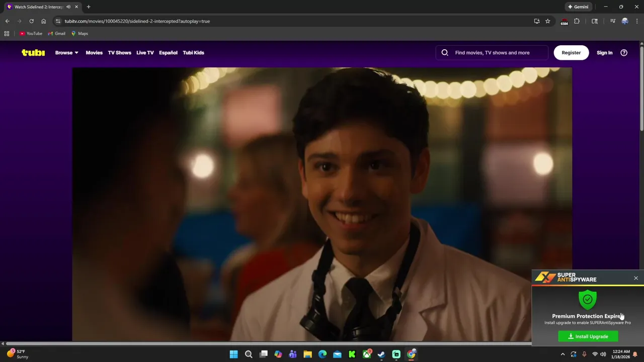
Task: Open the Tubi help question mark icon
Action: (624, 52)
